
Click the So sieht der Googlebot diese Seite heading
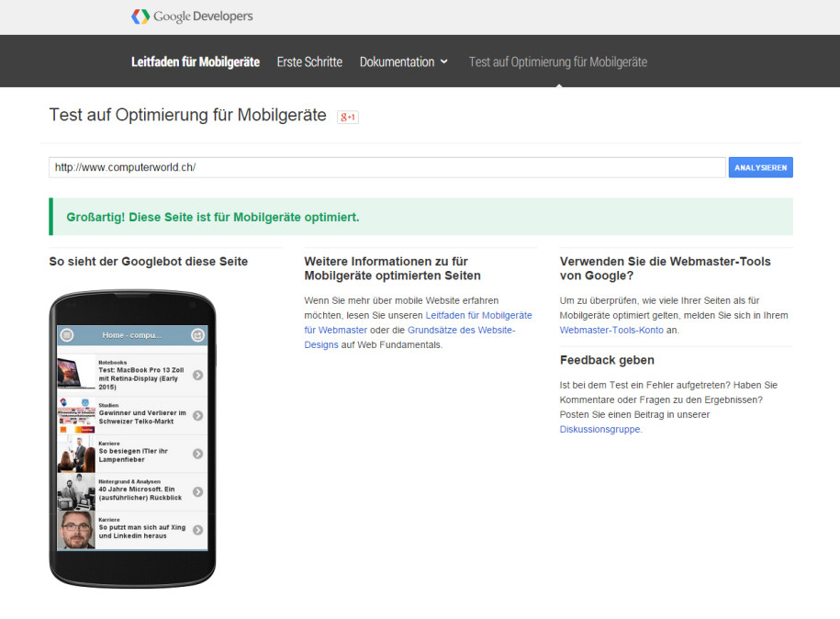tap(149, 262)
